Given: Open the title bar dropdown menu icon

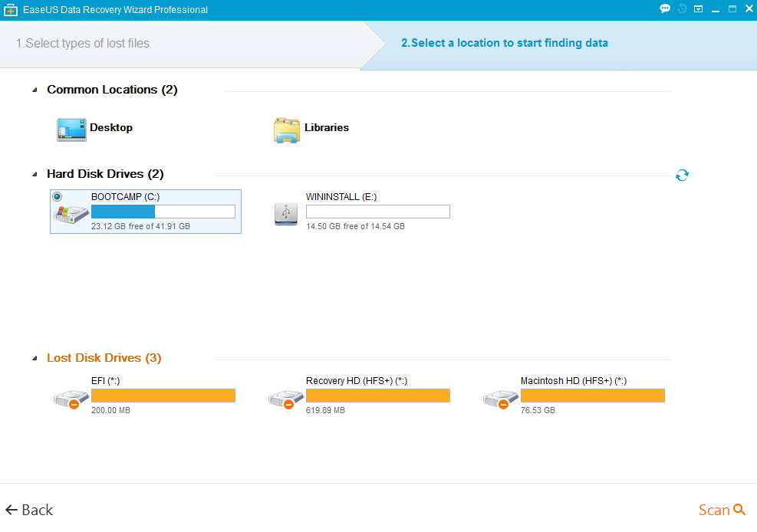Looking at the screenshot, I should click(x=698, y=9).
